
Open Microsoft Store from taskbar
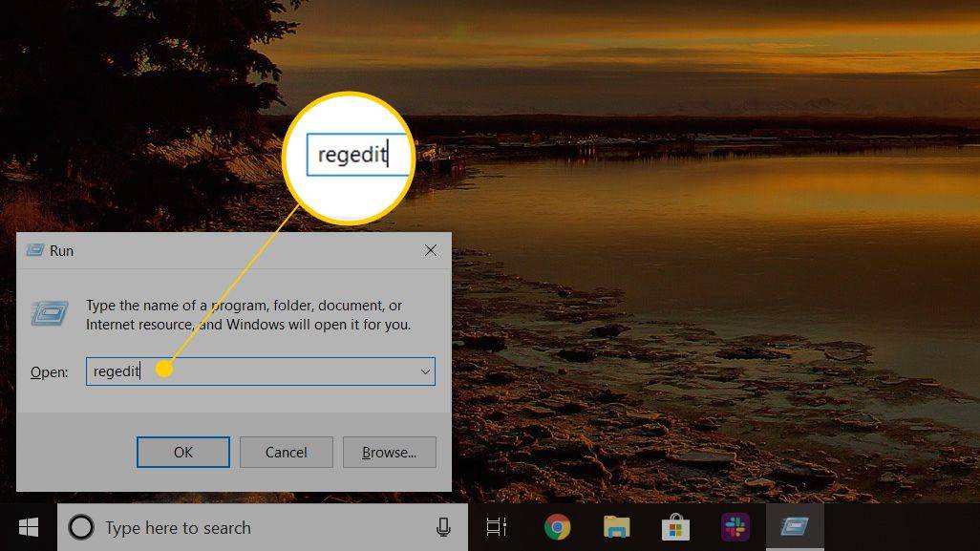[676, 527]
